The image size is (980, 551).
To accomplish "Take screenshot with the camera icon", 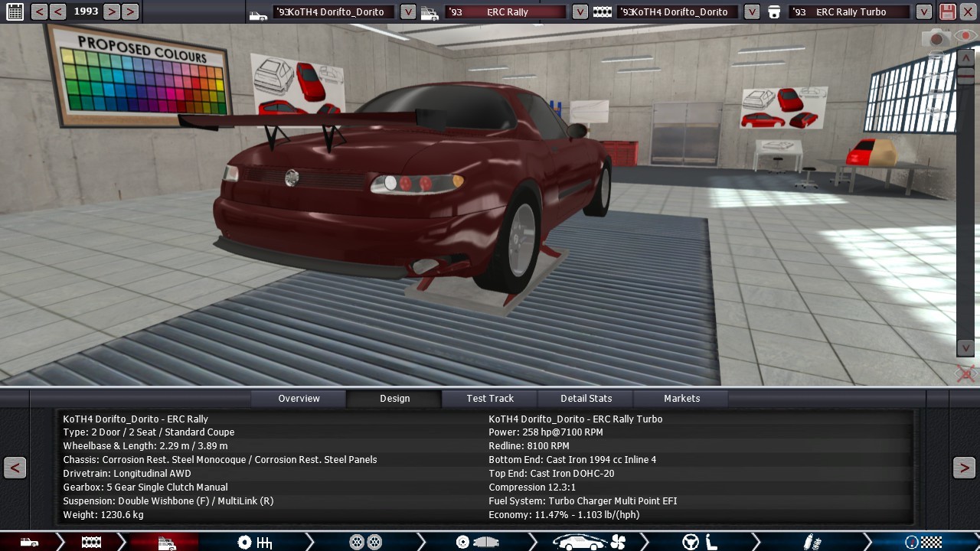I will point(936,37).
